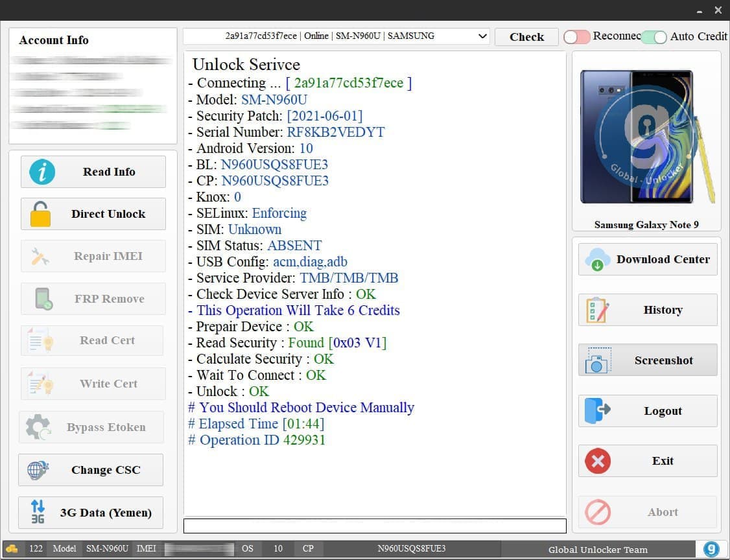Click the Model SM-N960U line in log

coord(248,100)
